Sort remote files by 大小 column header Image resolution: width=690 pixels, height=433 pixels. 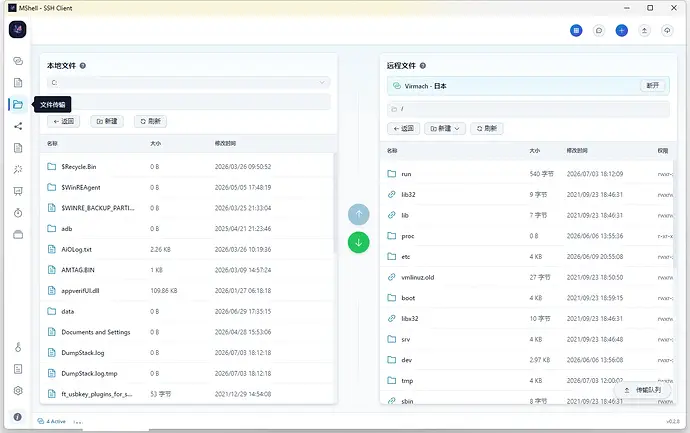point(535,150)
